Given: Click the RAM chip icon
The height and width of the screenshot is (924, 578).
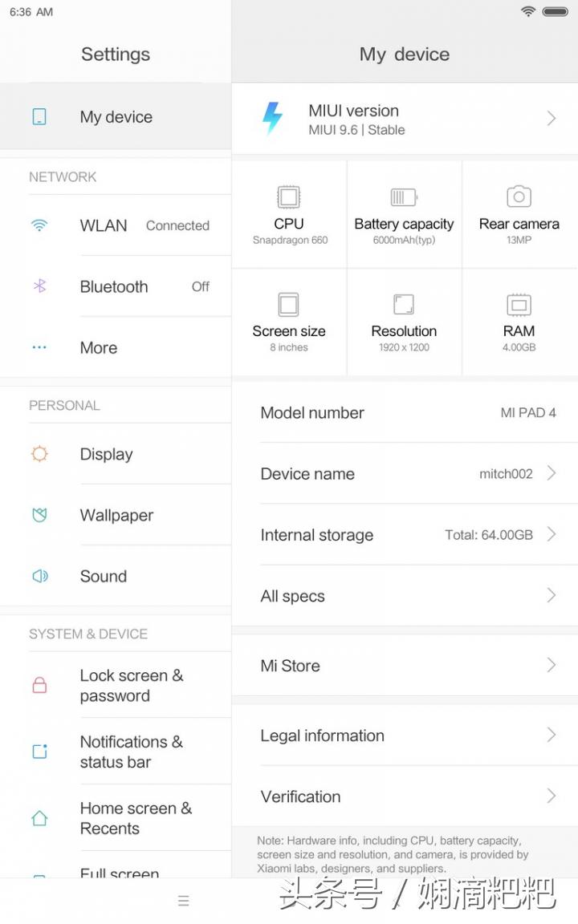Looking at the screenshot, I should [519, 305].
